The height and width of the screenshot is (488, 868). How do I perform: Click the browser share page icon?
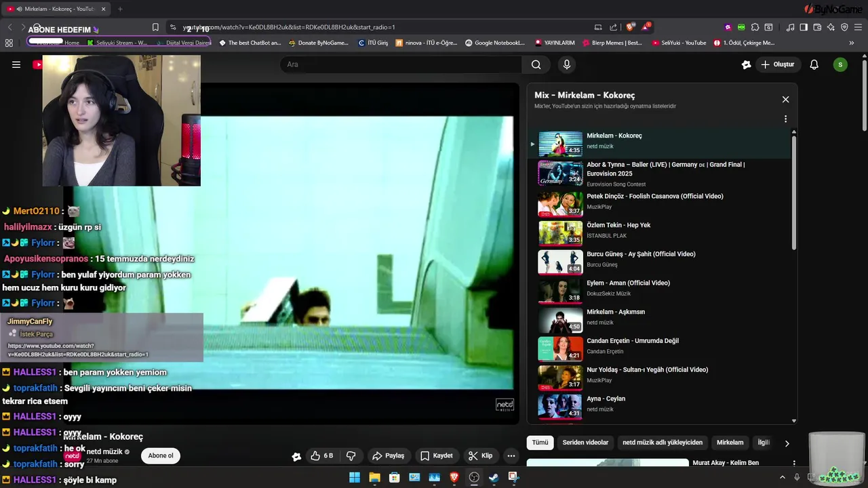coord(614,27)
